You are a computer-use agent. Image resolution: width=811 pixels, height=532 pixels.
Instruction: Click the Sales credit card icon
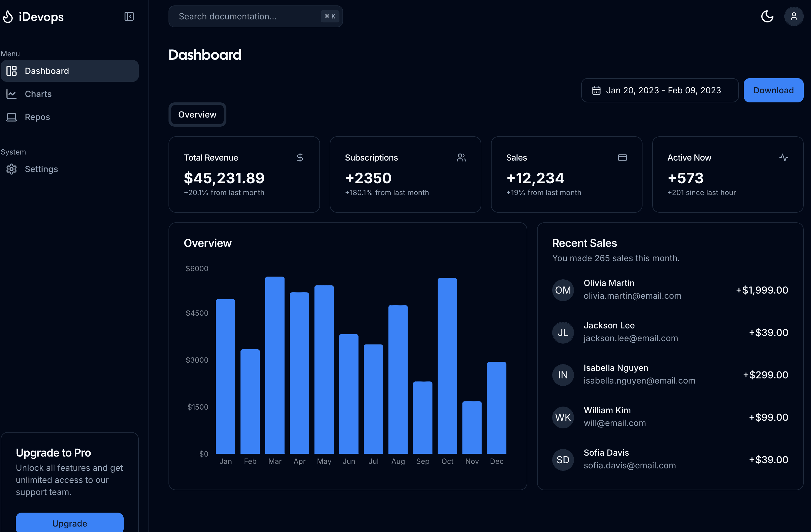tap(622, 157)
